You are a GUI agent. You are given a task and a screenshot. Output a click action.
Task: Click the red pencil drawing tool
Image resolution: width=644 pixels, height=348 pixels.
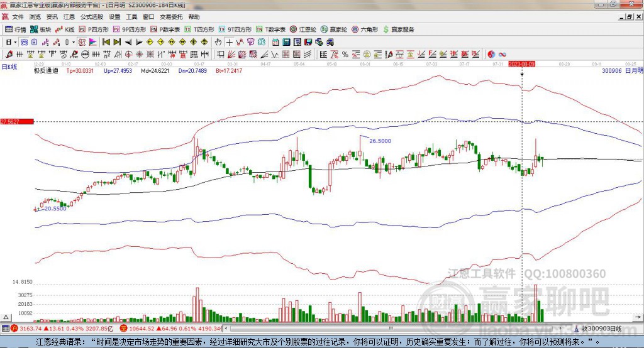point(9,54)
